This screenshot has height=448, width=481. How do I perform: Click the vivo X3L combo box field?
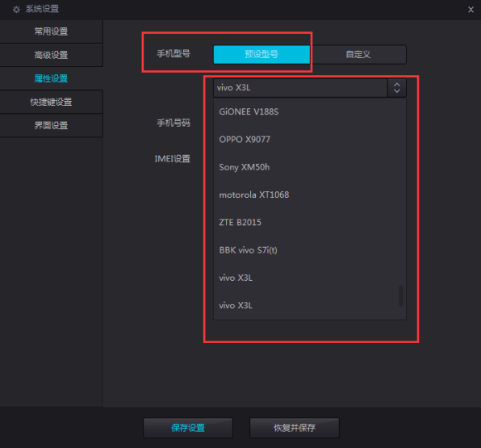[x=300, y=88]
